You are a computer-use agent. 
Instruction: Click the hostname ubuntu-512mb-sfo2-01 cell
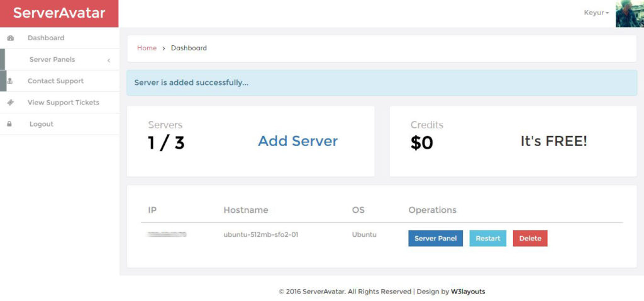pyautogui.click(x=261, y=235)
